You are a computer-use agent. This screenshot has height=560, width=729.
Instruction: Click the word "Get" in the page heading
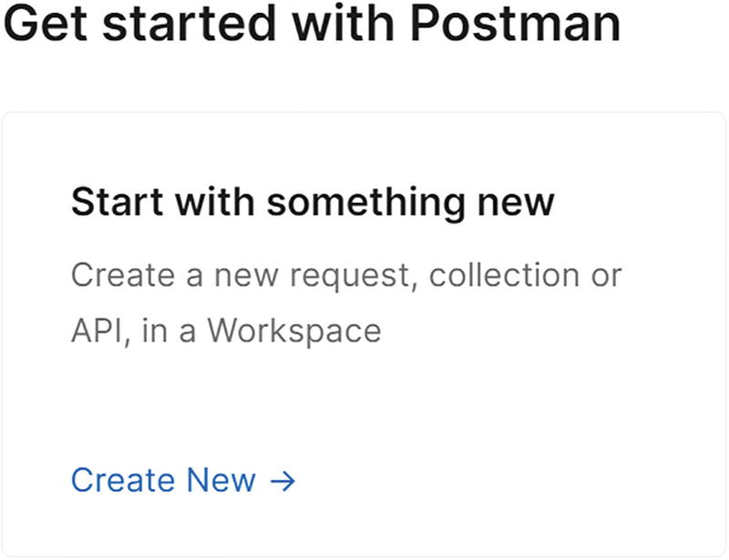tap(47, 25)
